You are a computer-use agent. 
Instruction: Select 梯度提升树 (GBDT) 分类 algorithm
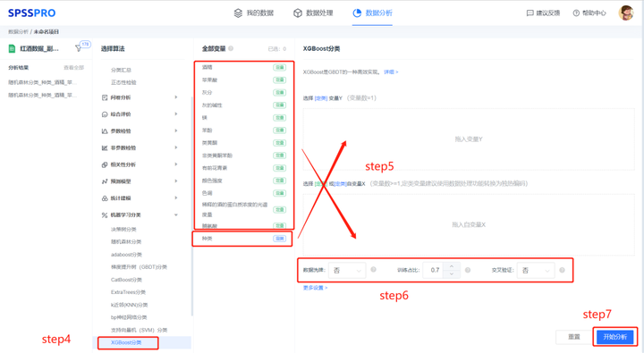tap(139, 267)
